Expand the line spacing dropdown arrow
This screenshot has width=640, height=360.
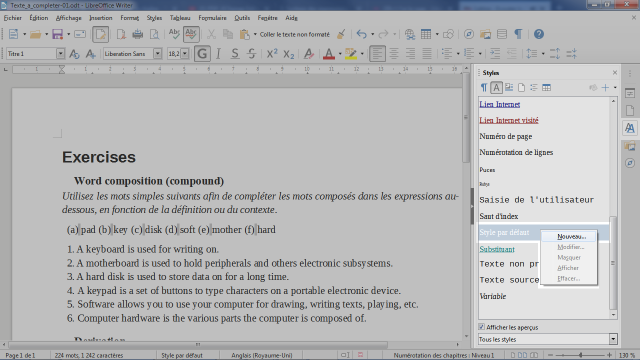coord(543,54)
